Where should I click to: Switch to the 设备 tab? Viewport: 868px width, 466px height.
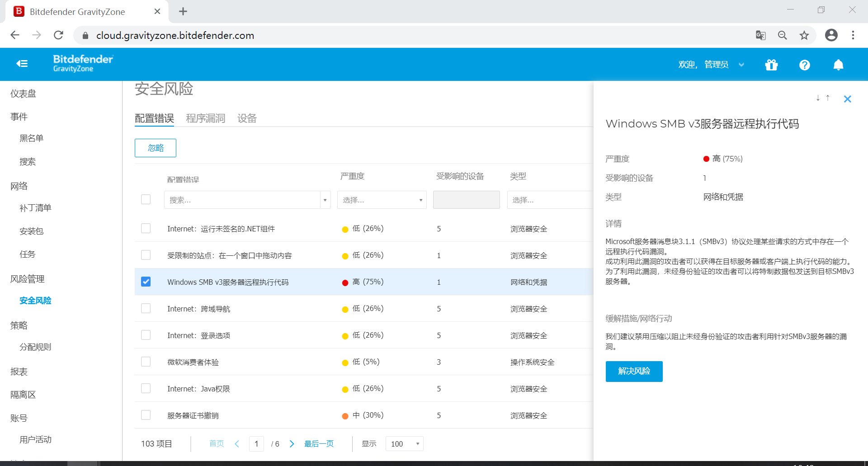click(x=247, y=118)
